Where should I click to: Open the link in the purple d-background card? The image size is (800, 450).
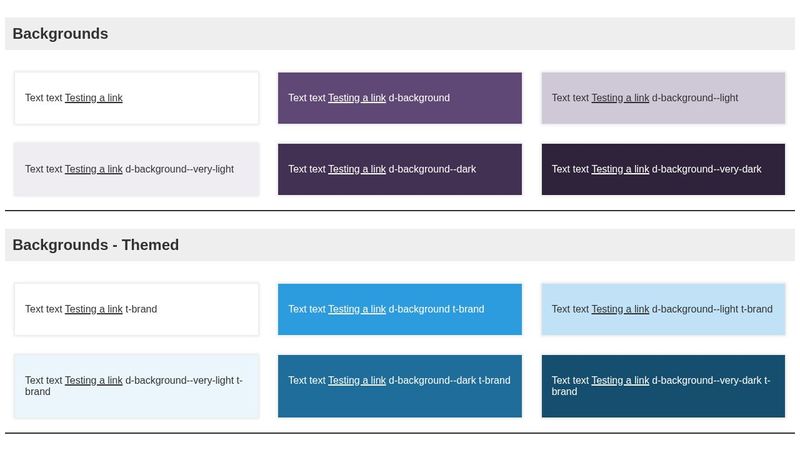pos(357,98)
